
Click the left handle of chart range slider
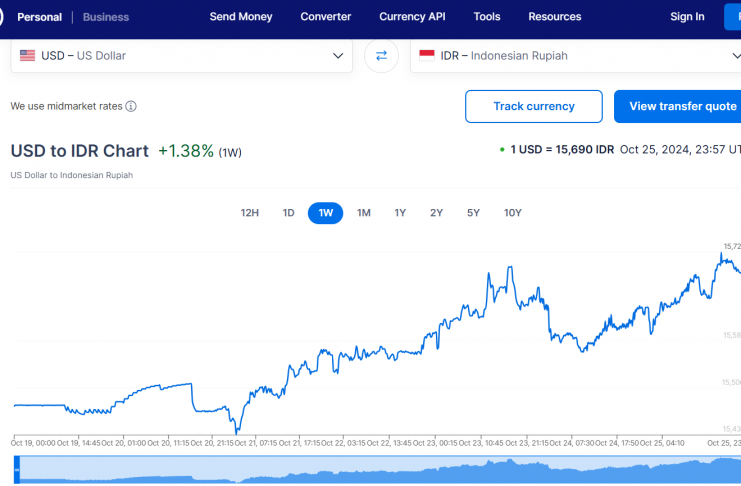click(x=17, y=468)
